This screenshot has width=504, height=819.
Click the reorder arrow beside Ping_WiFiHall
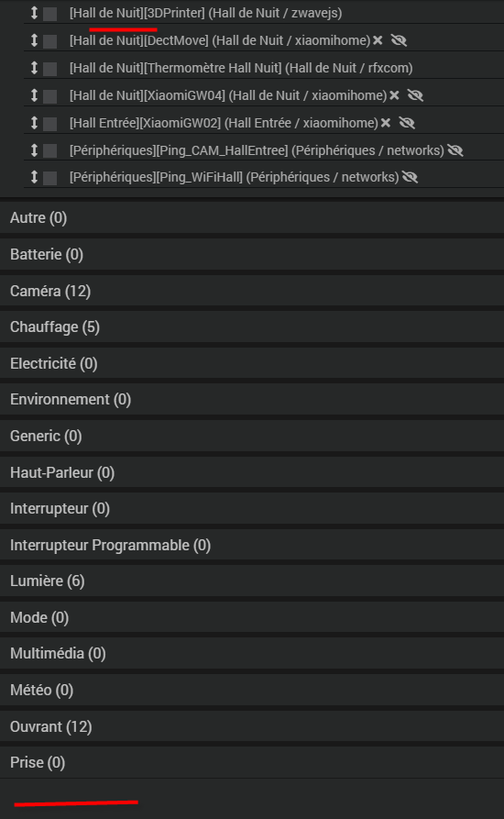tap(35, 177)
